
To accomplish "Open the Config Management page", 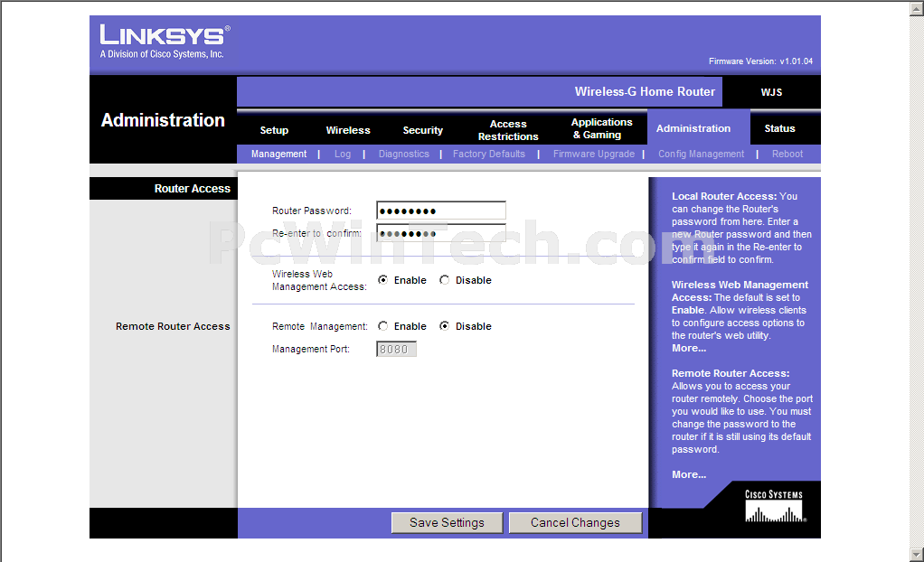I will pyautogui.click(x=701, y=154).
